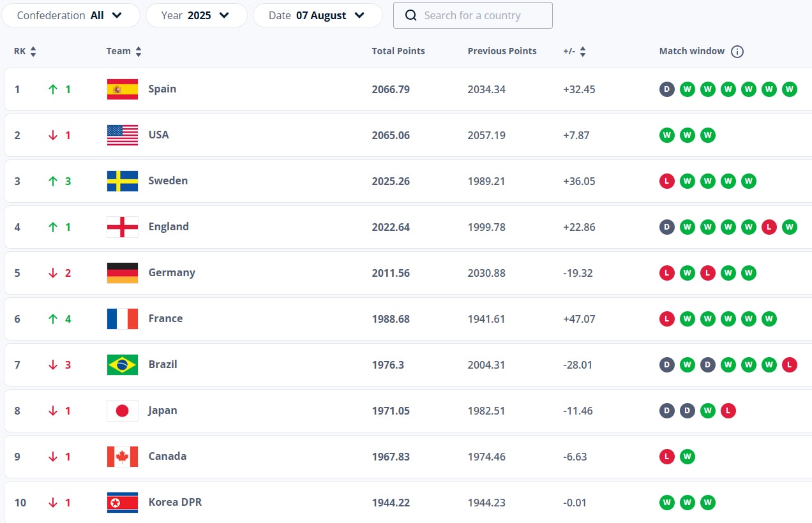The image size is (812, 523).
Task: Select the France ranking row
Action: coord(408,319)
